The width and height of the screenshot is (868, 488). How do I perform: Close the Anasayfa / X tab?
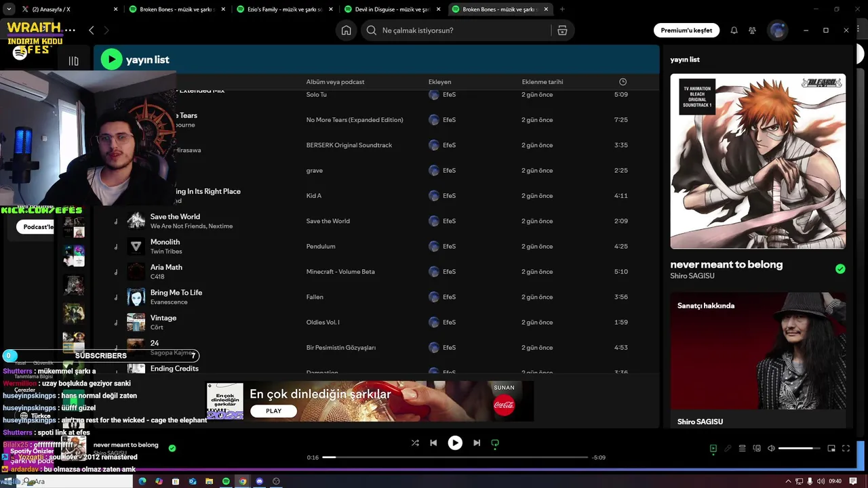pos(115,9)
